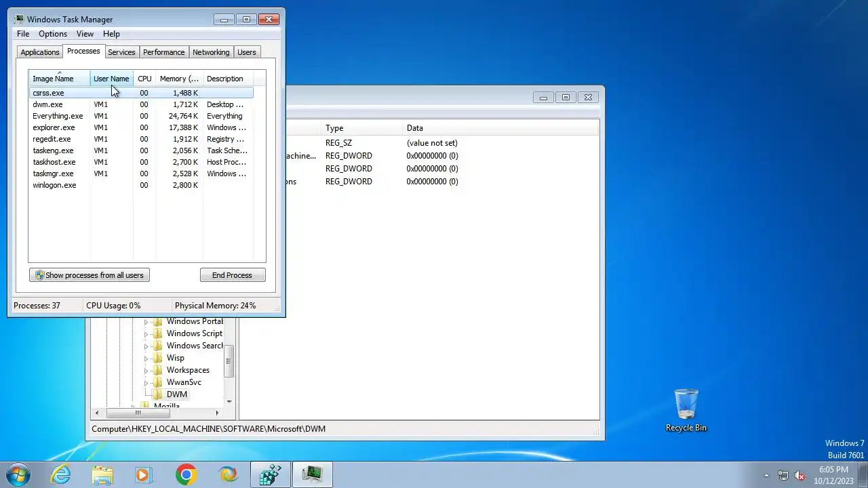Click the End Process button
Viewport: 868px width, 488px height.
[x=232, y=275]
